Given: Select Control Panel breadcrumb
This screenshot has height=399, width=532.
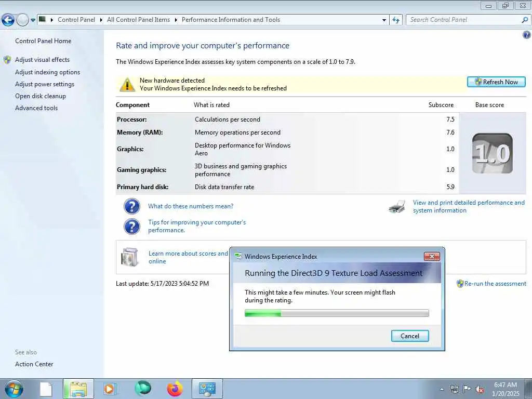Looking at the screenshot, I should pos(76,20).
